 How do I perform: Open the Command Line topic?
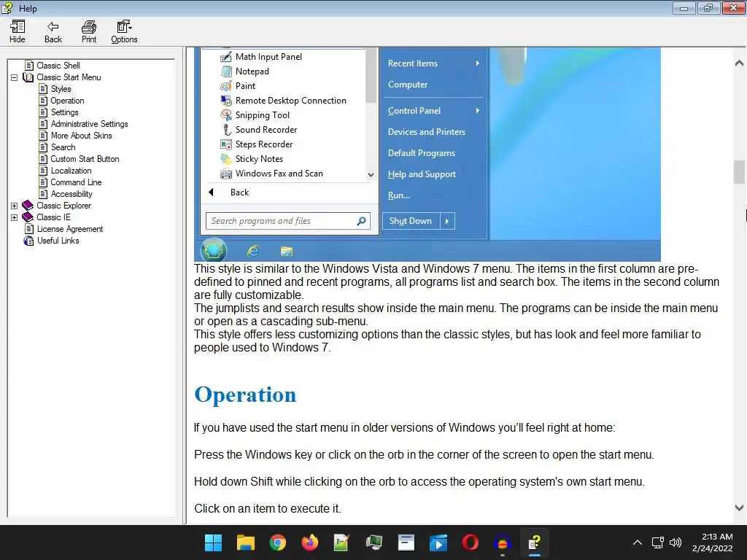click(x=76, y=182)
